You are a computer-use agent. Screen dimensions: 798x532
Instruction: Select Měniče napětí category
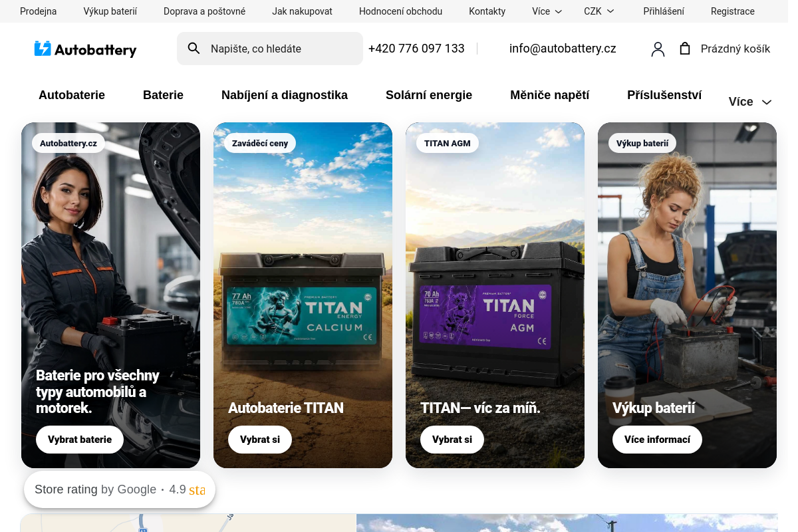(549, 95)
